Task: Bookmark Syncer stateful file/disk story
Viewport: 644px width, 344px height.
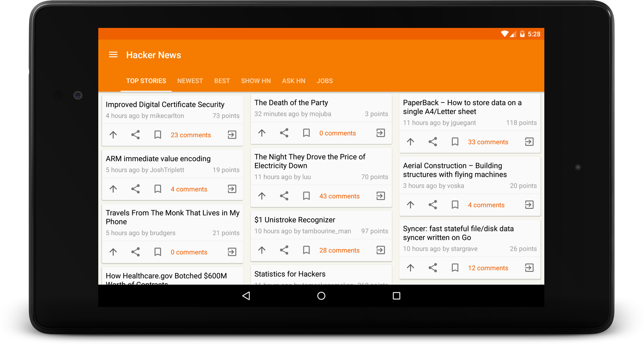Action: 455,268
